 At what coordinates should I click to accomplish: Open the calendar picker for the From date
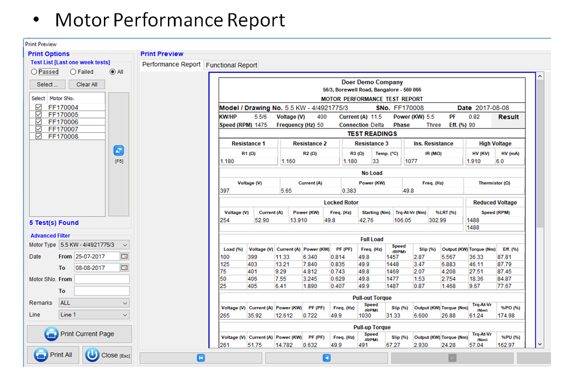[x=124, y=257]
